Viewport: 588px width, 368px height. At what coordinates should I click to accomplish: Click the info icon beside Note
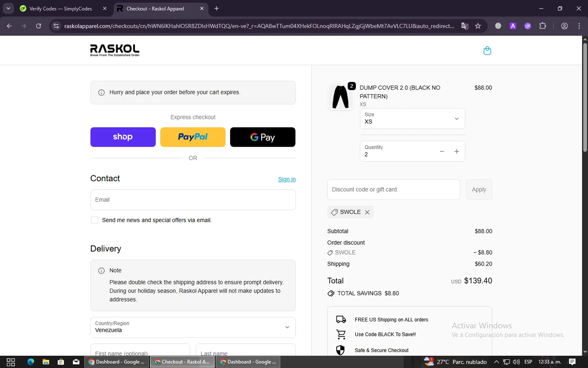tap(102, 271)
